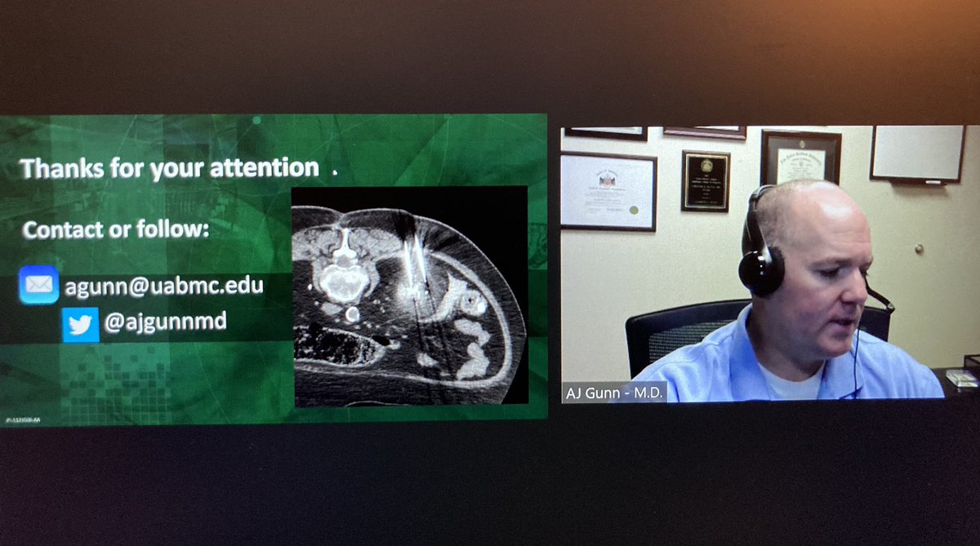Click the bird icon above the pixel pattern

click(x=82, y=323)
